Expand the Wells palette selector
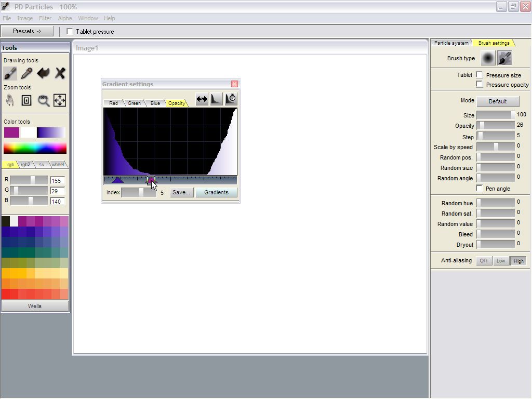 pos(35,306)
